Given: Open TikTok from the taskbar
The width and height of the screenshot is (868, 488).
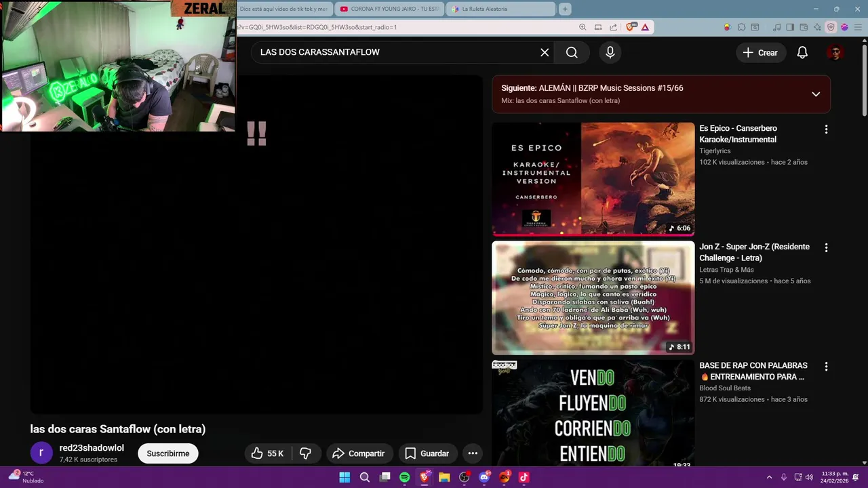Looking at the screenshot, I should (x=524, y=477).
